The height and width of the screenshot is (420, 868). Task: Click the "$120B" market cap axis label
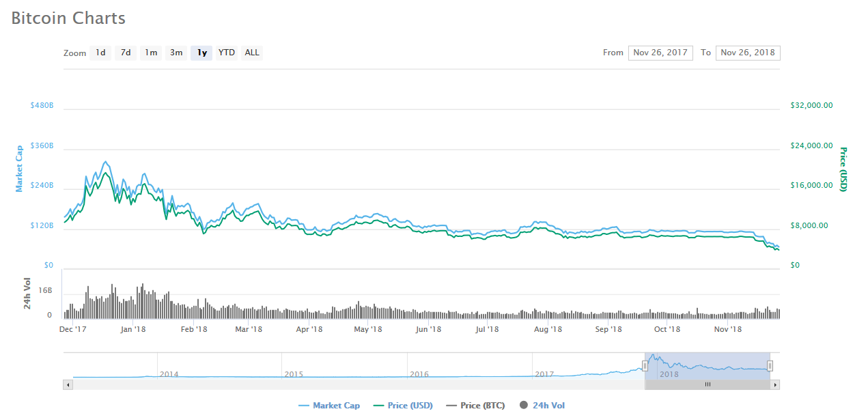(42, 226)
